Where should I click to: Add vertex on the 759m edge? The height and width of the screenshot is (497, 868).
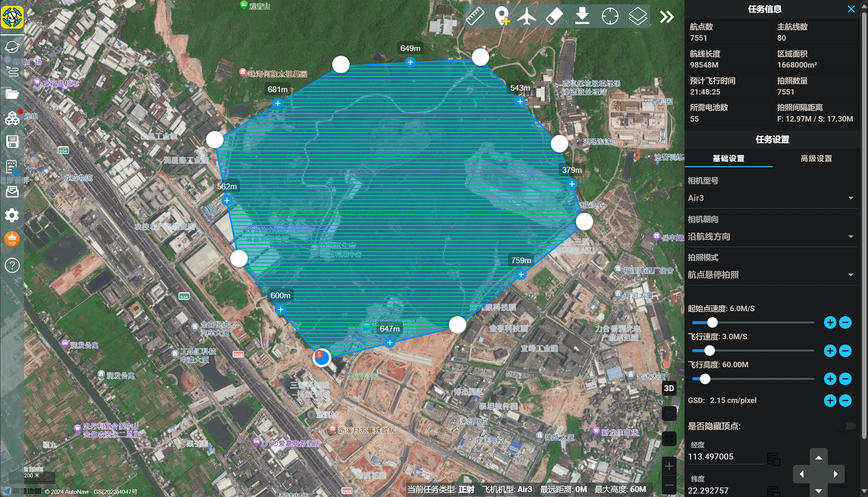(521, 274)
